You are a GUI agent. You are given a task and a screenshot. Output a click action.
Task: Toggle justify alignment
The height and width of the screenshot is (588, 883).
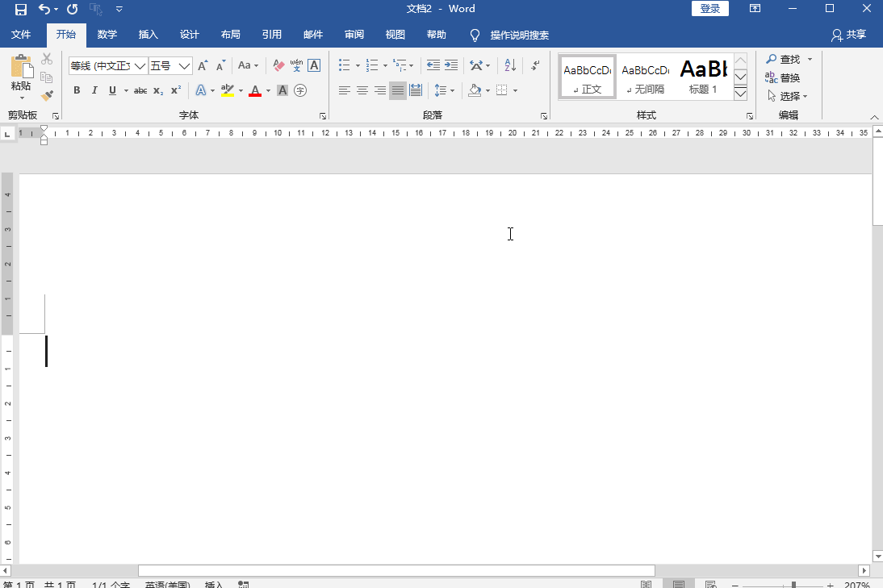398,90
